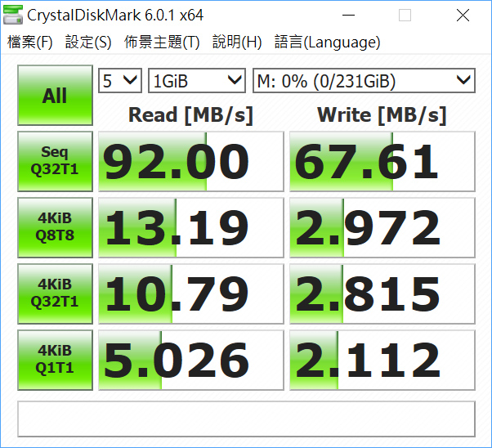Minimize the CrystalDiskMark window
Viewport: 492px width, 448px height.
point(348,15)
